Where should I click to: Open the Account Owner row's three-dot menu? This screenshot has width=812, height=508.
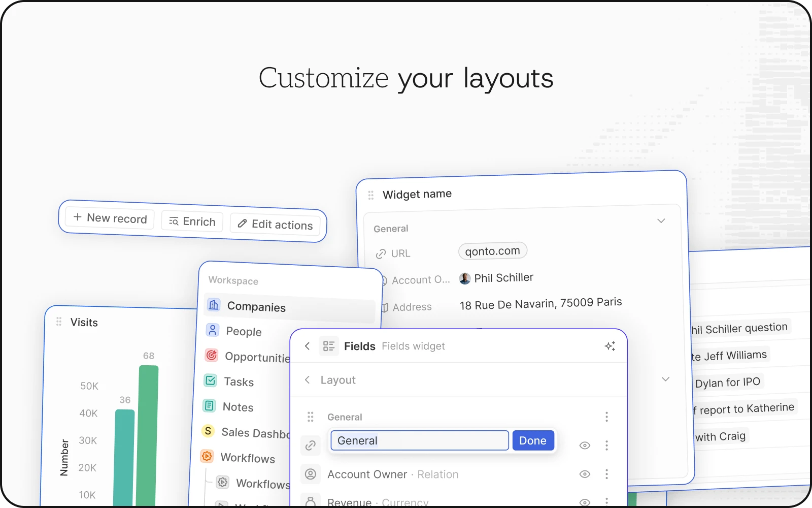pyautogui.click(x=606, y=474)
